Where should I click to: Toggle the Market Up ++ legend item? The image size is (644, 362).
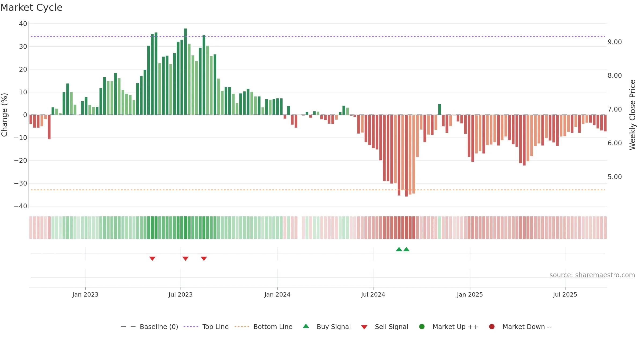[x=448, y=327]
